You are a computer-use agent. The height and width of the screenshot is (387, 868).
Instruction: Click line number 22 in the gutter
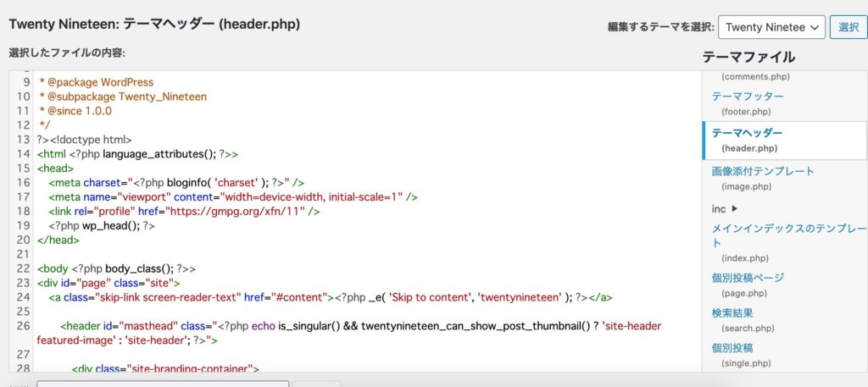pyautogui.click(x=22, y=268)
